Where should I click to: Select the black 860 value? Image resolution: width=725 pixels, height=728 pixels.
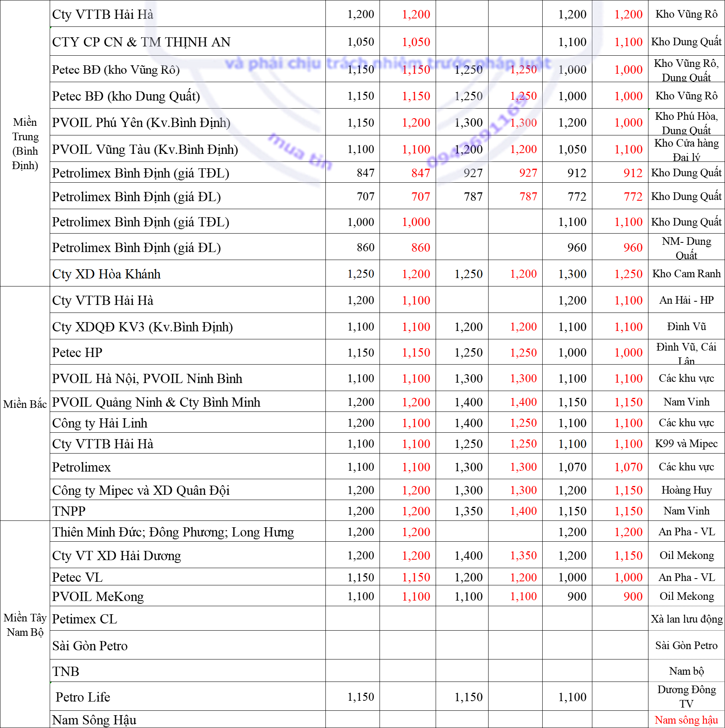point(366,247)
